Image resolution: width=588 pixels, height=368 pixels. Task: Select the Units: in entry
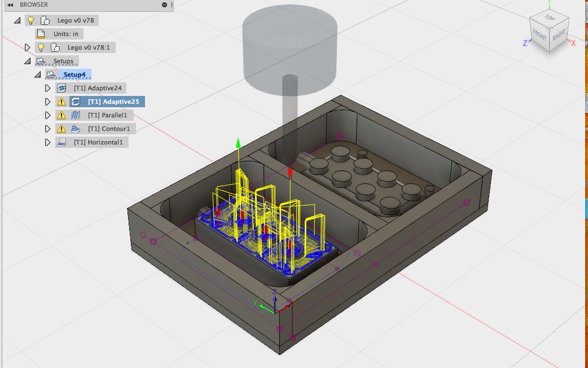(x=66, y=34)
